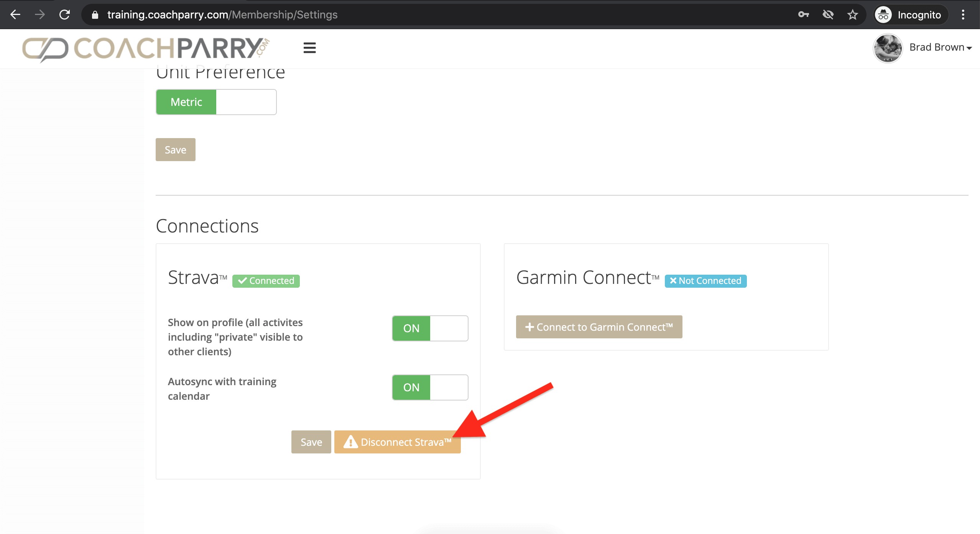This screenshot has height=534, width=980.
Task: Click the crossed-out eye icon in address bar
Action: click(828, 15)
